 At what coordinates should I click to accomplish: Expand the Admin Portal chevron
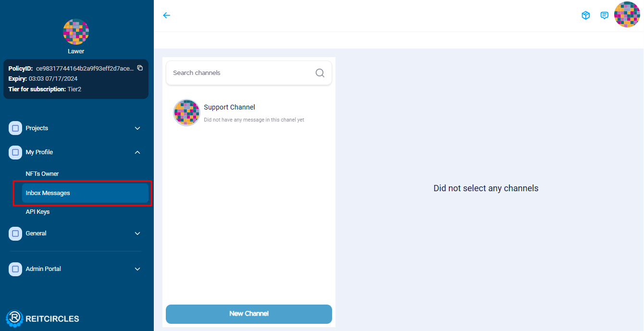click(137, 269)
